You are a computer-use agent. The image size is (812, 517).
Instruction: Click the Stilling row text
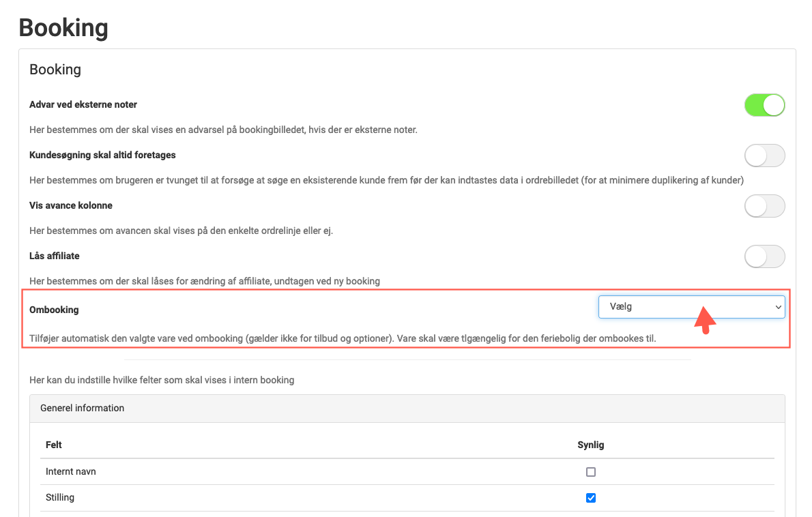[60, 497]
